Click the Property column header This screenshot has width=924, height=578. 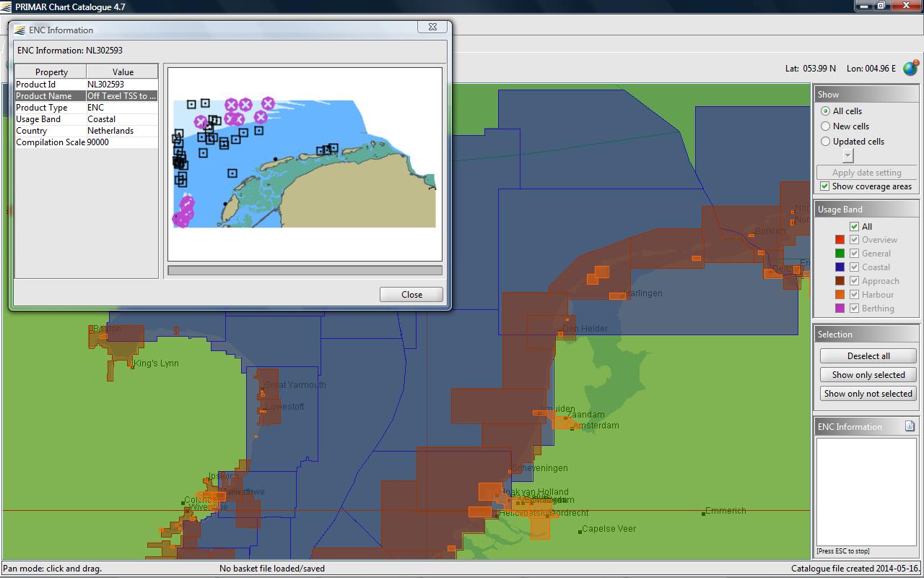pos(51,72)
